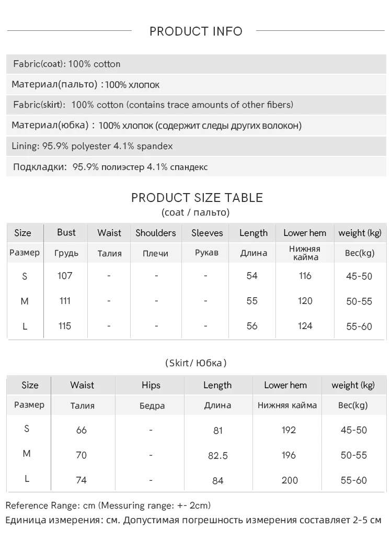Screen dimensions: 392x541
Task: Click coat size S bust value 107
Action: coord(65,276)
